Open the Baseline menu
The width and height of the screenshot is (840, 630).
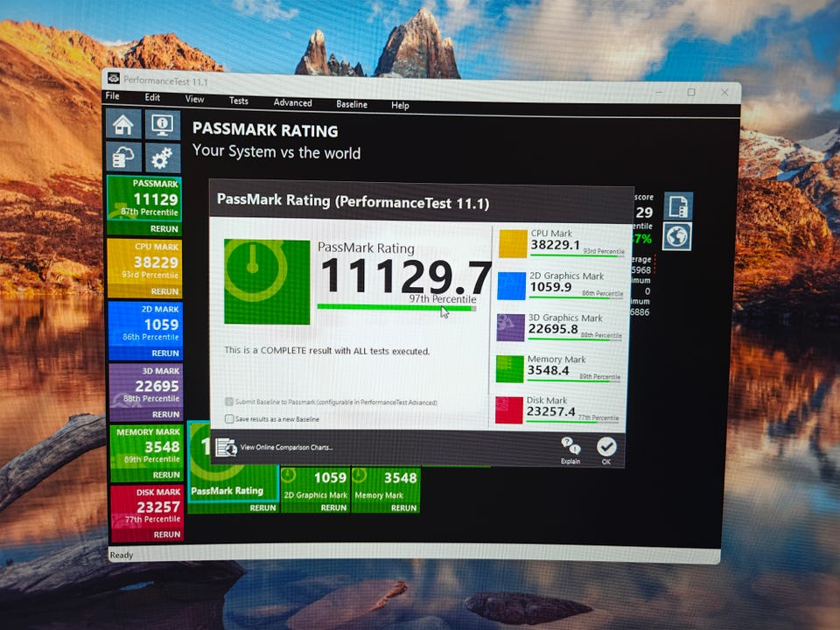(352, 104)
